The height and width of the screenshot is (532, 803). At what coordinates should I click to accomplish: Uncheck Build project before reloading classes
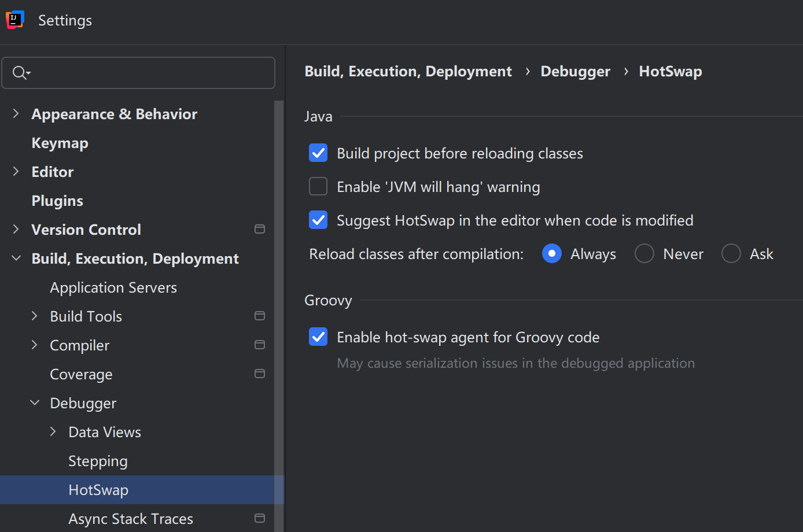tap(318, 153)
